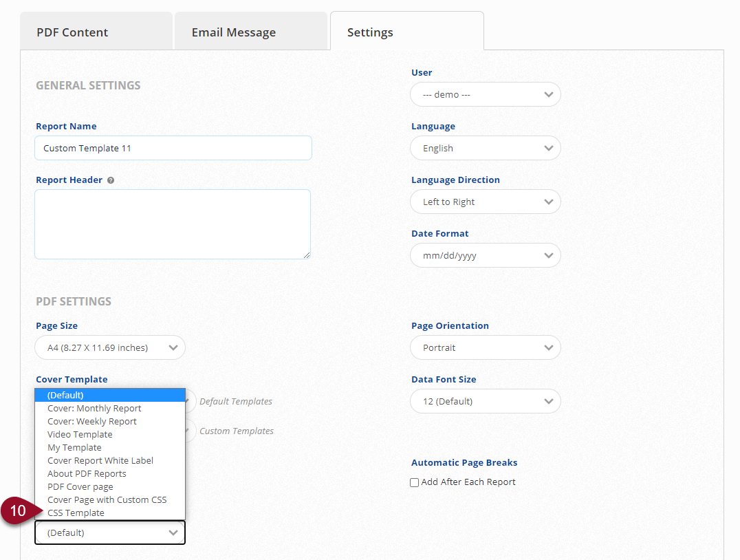This screenshot has height=560, width=740.
Task: Select Video Template from dropdown list
Action: [x=80, y=434]
